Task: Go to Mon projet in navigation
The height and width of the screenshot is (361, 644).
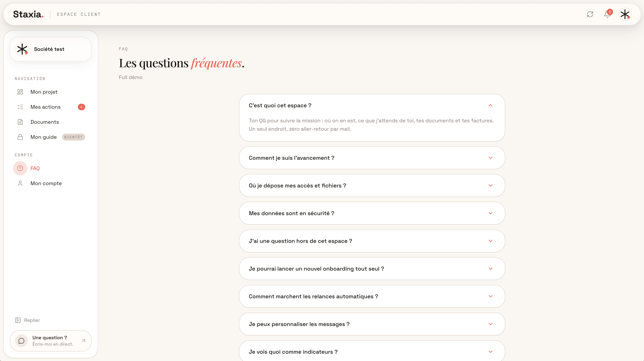Action: 44,92
